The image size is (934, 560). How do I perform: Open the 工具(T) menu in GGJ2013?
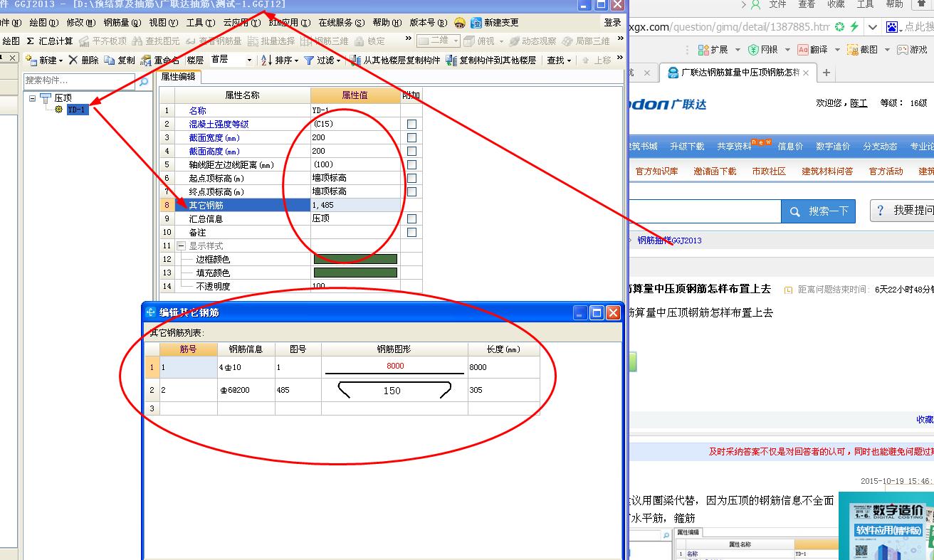pyautogui.click(x=199, y=23)
